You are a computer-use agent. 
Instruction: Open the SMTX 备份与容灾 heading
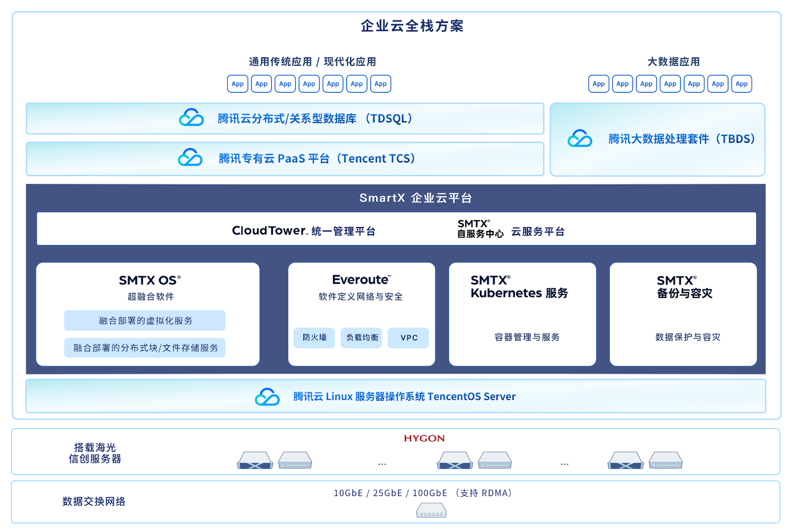(684, 287)
